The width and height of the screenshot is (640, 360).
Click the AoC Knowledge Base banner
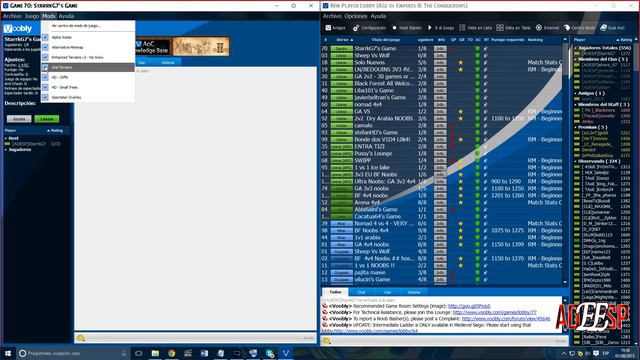(x=152, y=47)
